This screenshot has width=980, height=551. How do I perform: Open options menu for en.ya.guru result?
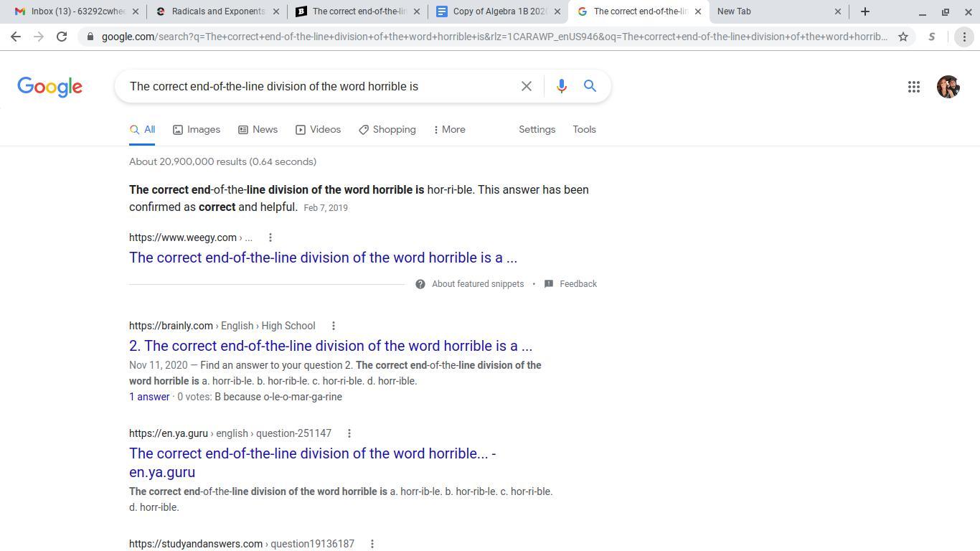349,433
